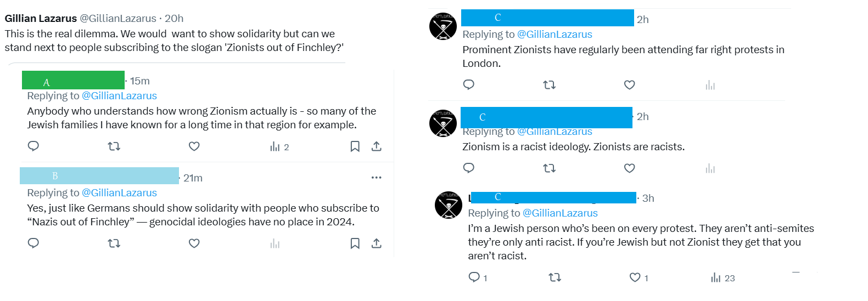Open more options on the 21m reply
Screen dimensions: 868x301
[376, 178]
